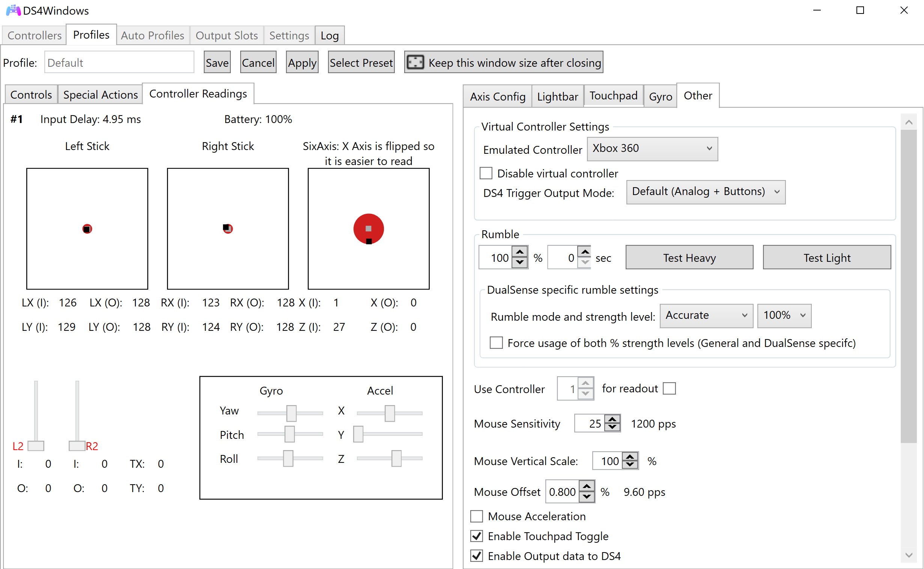The width and height of the screenshot is (924, 569).
Task: Open the Touchpad tab
Action: pyautogui.click(x=614, y=96)
